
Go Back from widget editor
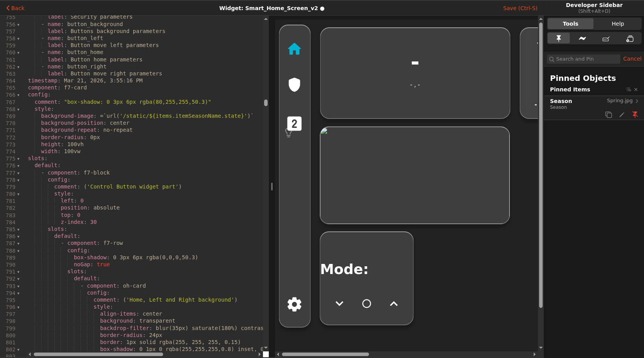tap(15, 8)
